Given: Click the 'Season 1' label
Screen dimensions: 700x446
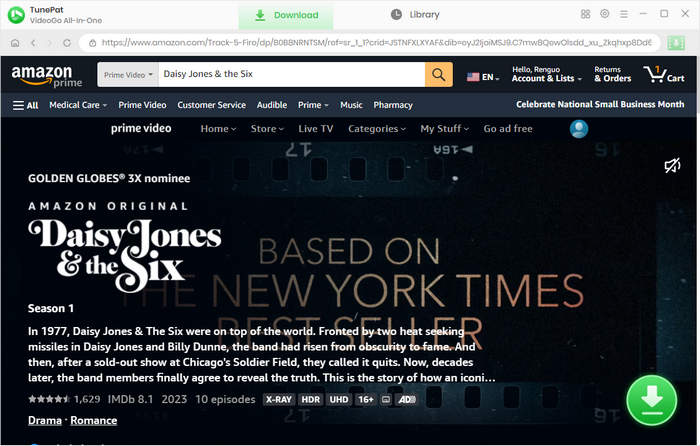Looking at the screenshot, I should [51, 308].
